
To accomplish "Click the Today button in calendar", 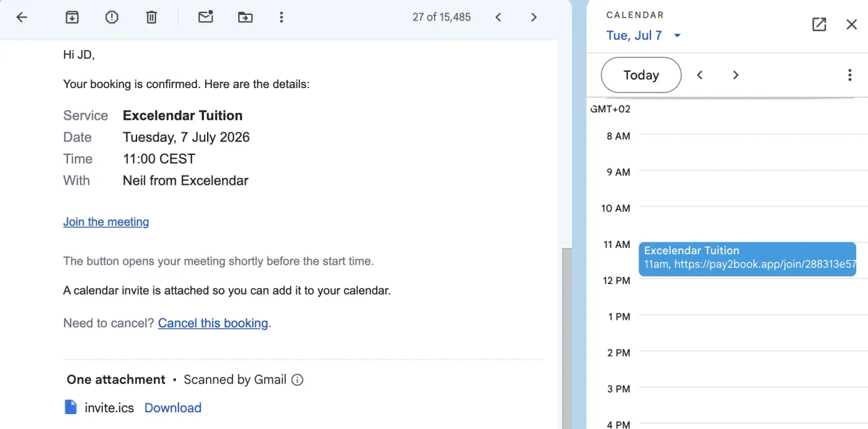I will (x=641, y=75).
